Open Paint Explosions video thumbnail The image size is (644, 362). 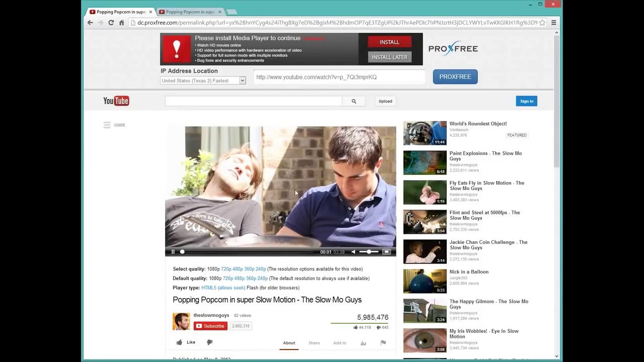(425, 162)
